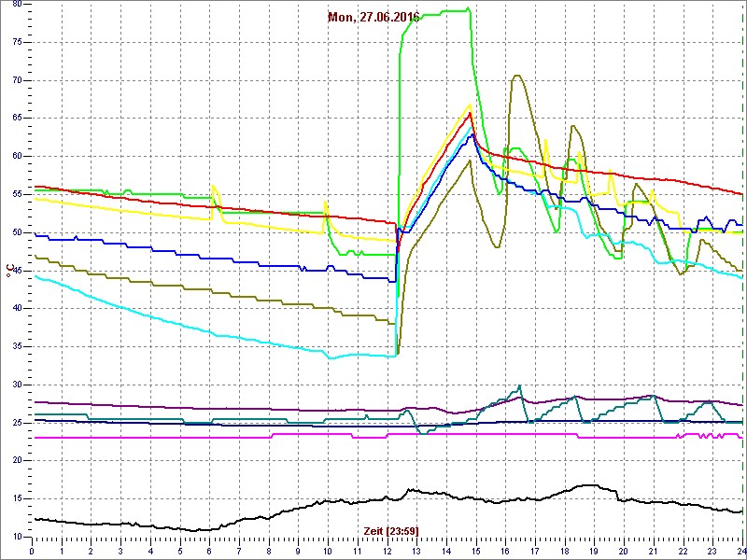Click hour 21 on the time axis
This screenshot has height=560, width=747.
[x=654, y=551]
